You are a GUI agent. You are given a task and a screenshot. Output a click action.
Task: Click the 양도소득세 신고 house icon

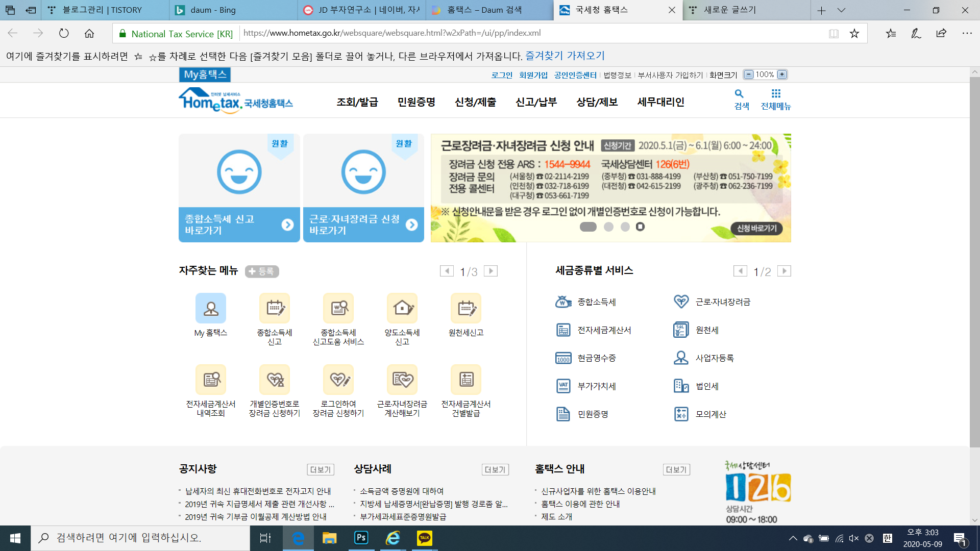point(402,308)
